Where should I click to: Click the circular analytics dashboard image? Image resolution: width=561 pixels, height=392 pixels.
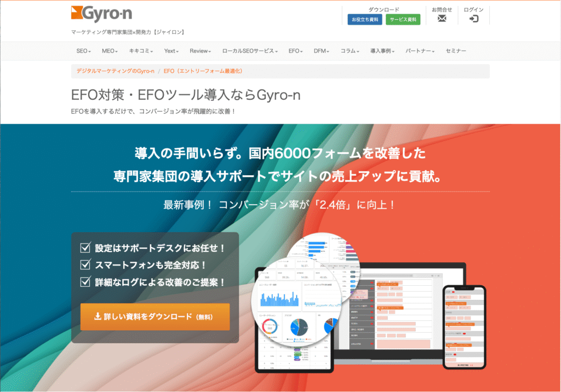[296, 301]
